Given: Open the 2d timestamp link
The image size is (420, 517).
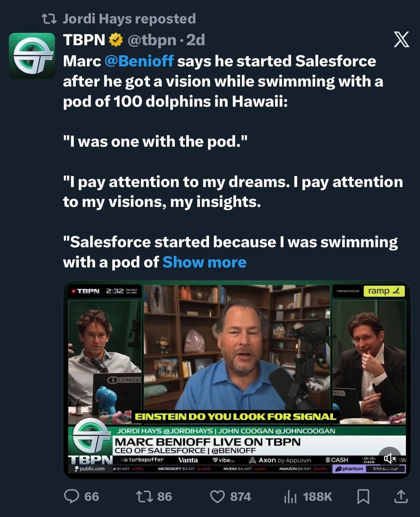Looking at the screenshot, I should (x=196, y=40).
